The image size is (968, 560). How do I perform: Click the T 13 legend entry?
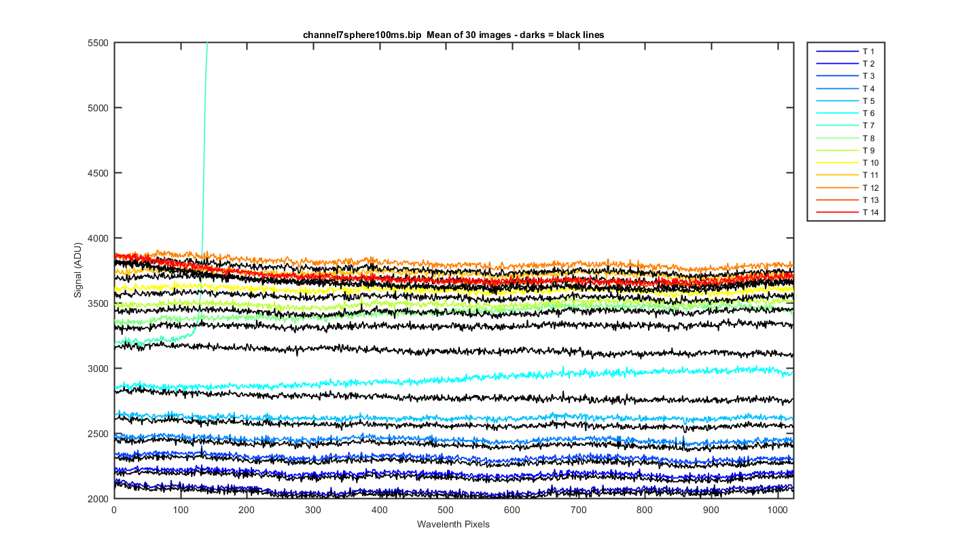coord(847,200)
